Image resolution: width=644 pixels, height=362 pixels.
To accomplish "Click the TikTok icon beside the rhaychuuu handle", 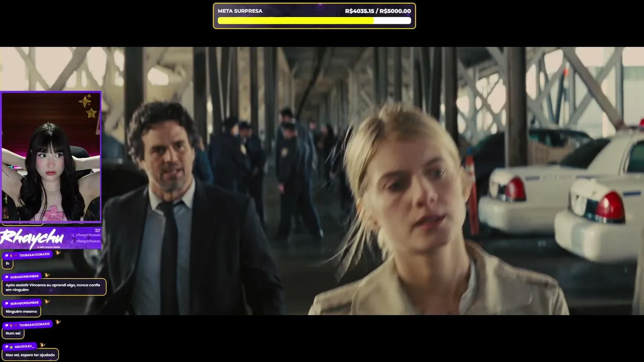I will pos(73,241).
